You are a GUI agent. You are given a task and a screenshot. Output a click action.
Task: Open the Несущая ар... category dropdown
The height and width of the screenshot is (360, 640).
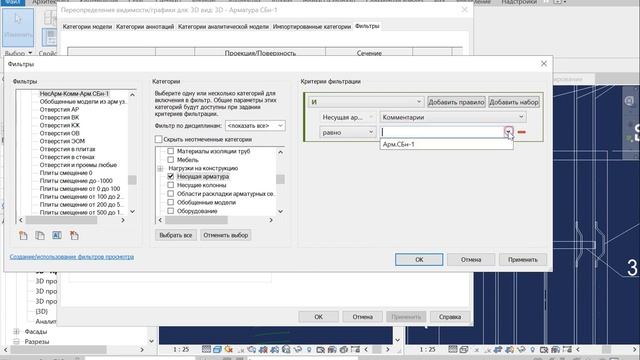click(x=347, y=117)
